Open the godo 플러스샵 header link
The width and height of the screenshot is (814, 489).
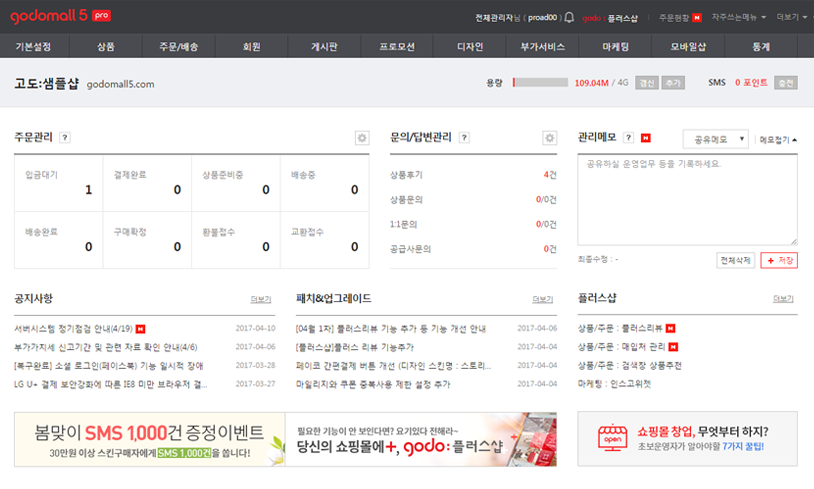point(610,18)
